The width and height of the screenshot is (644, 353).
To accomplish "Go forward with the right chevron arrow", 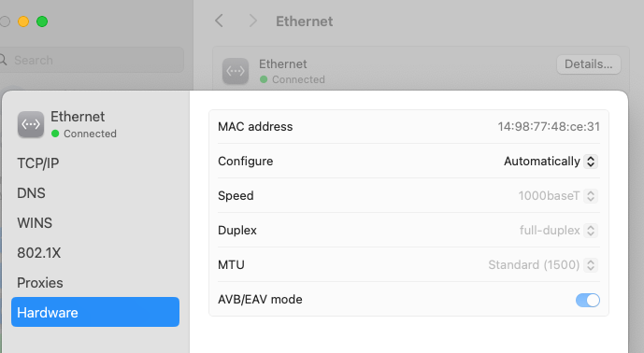I will point(253,21).
